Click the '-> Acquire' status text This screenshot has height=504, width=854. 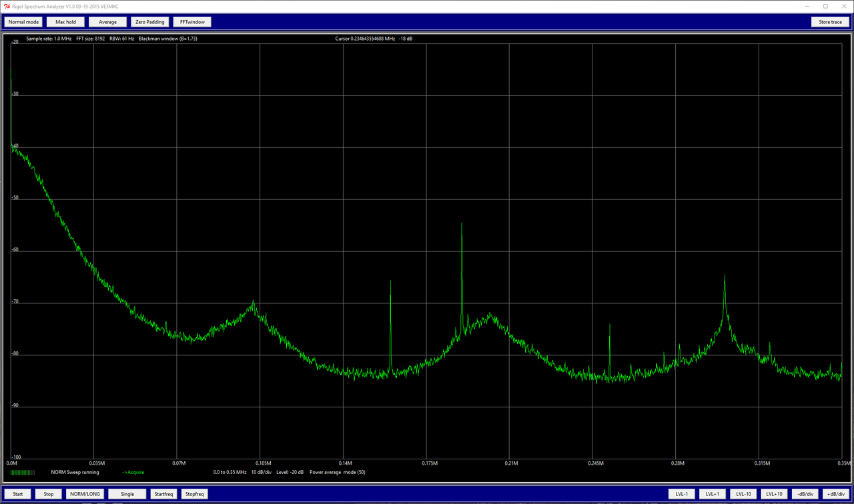click(133, 473)
